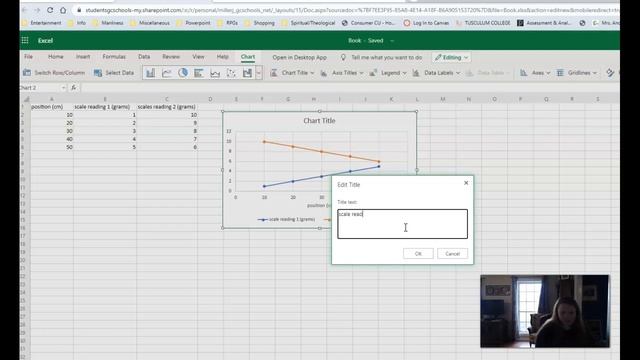The image size is (640, 360).
Task: Open the Consumer CU bookmark
Action: (369, 23)
